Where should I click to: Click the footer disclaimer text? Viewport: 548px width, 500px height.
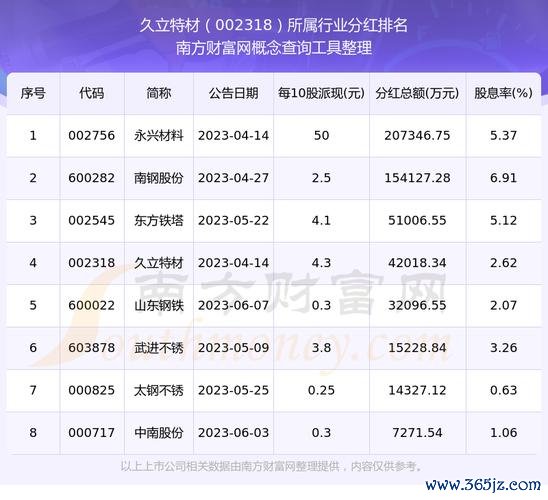272,466
